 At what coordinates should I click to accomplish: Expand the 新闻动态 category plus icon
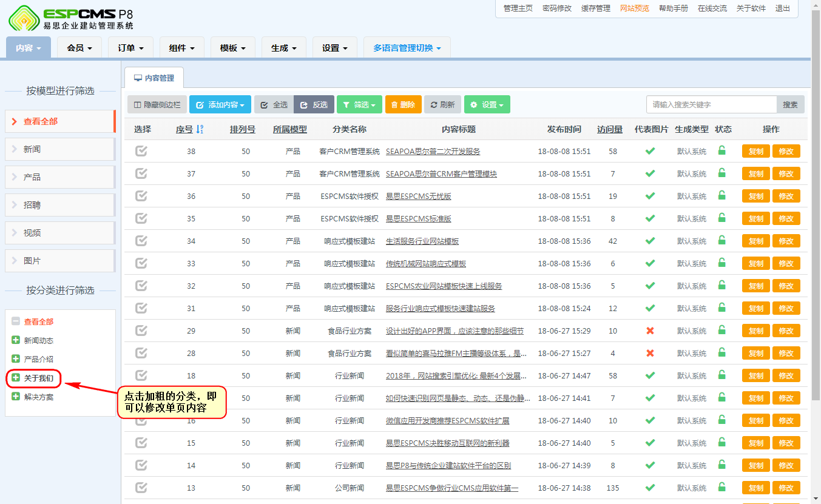pyautogui.click(x=16, y=341)
